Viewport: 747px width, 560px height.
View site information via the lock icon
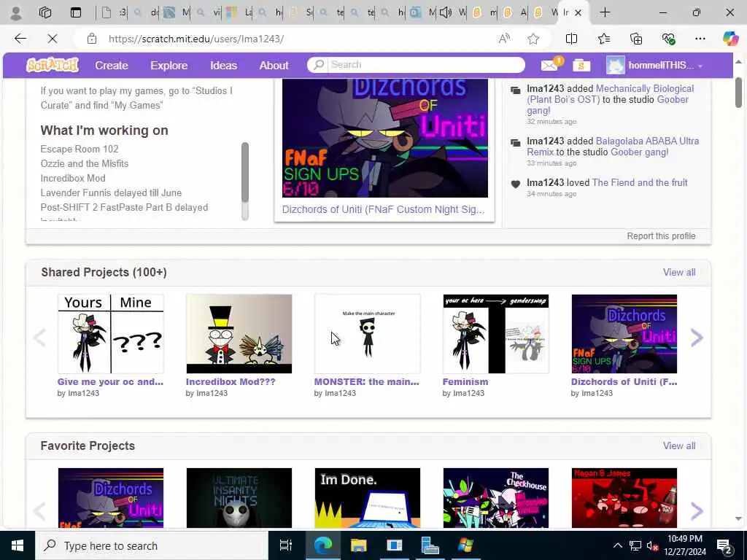(x=92, y=39)
